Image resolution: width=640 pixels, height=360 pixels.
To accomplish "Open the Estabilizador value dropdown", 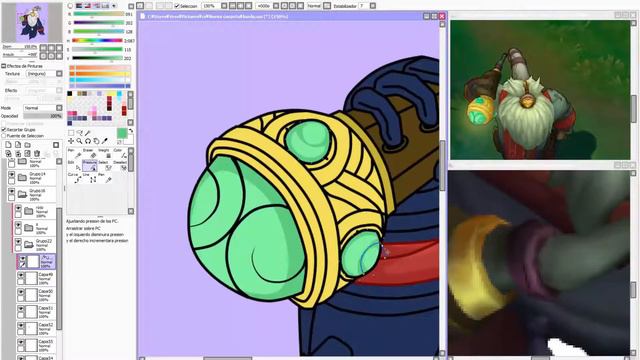I will pyautogui.click(x=373, y=6).
